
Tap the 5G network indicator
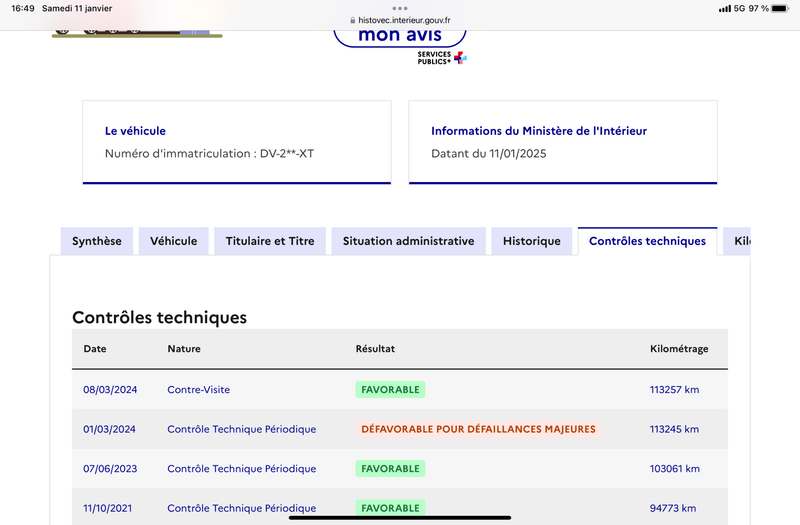point(739,8)
